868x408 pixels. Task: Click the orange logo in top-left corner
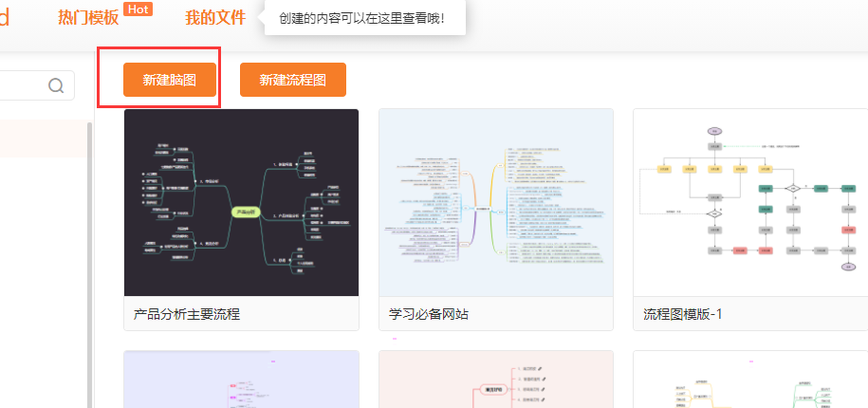4,17
